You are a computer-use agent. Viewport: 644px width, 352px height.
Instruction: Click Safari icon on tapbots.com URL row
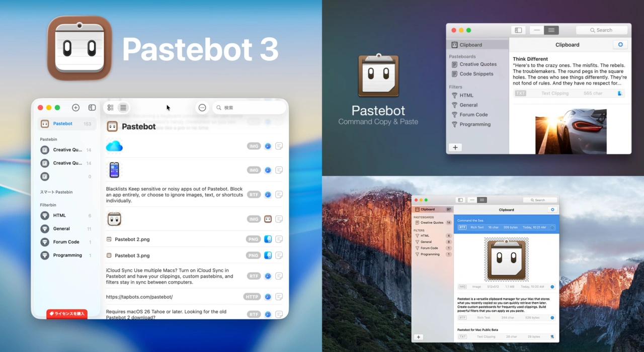268,297
